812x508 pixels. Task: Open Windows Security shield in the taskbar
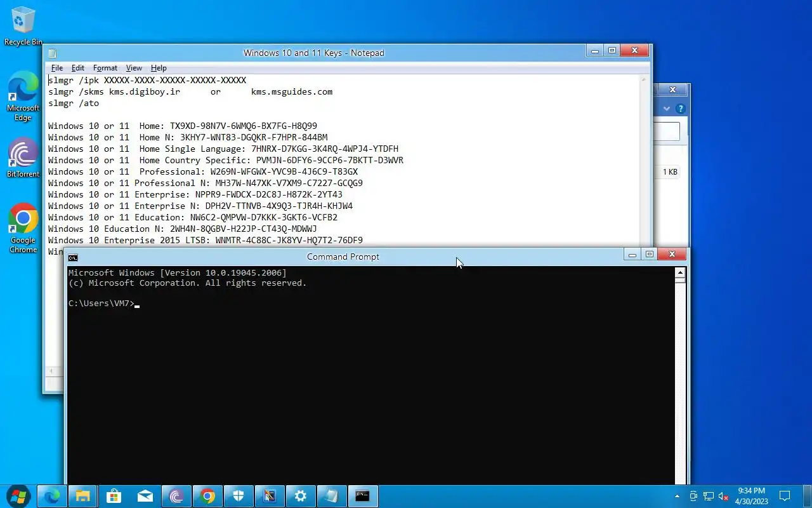239,496
